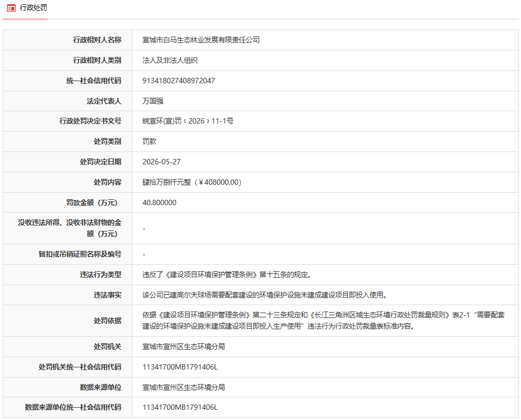Click the 违法行为类型 label
Viewport: 521px width, 420px height.
point(101,274)
